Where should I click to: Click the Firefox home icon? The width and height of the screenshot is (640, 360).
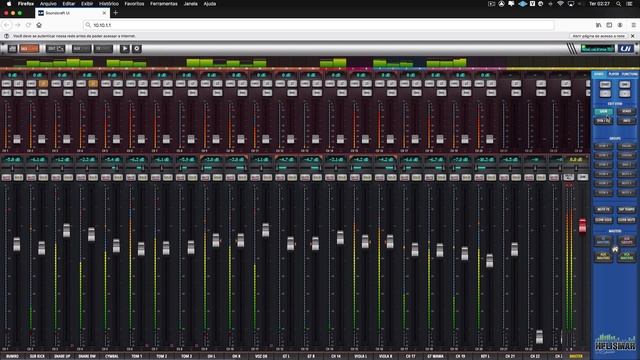point(39,25)
